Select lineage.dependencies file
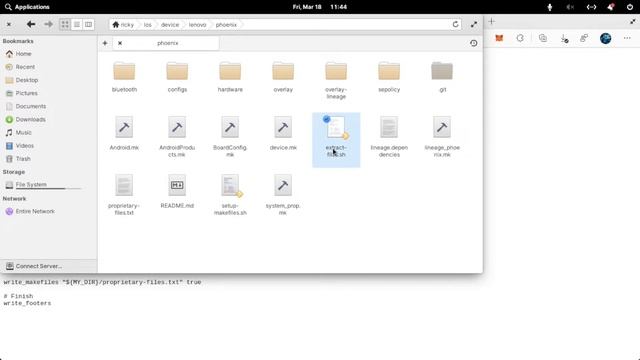The height and width of the screenshot is (360, 640). coord(389,137)
